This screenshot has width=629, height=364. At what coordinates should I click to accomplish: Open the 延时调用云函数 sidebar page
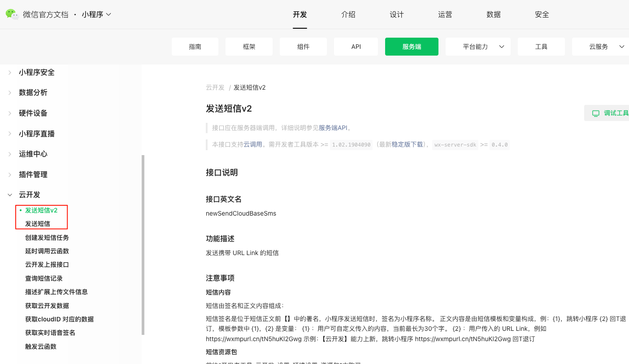click(47, 251)
